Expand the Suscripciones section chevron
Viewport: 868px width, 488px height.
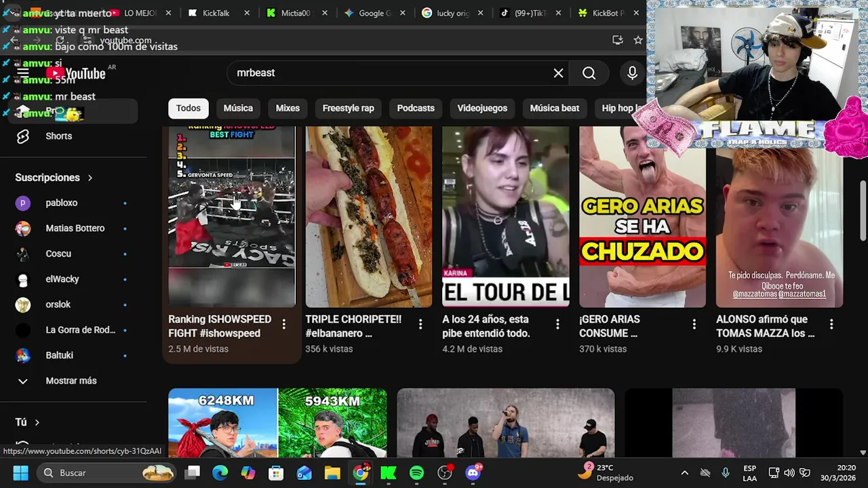pyautogui.click(x=90, y=178)
